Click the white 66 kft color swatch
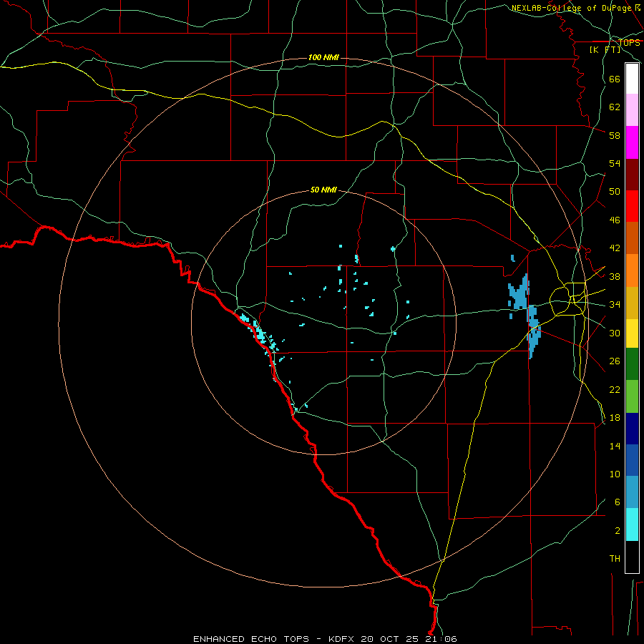 [632, 79]
